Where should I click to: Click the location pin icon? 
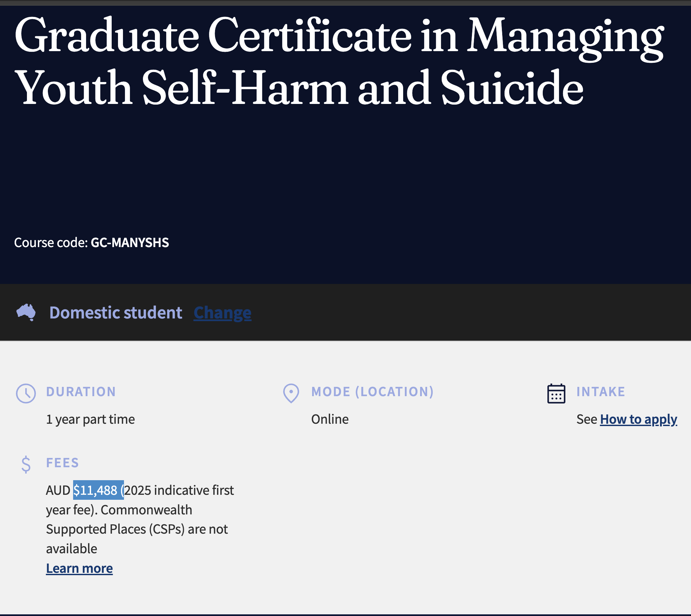(291, 394)
